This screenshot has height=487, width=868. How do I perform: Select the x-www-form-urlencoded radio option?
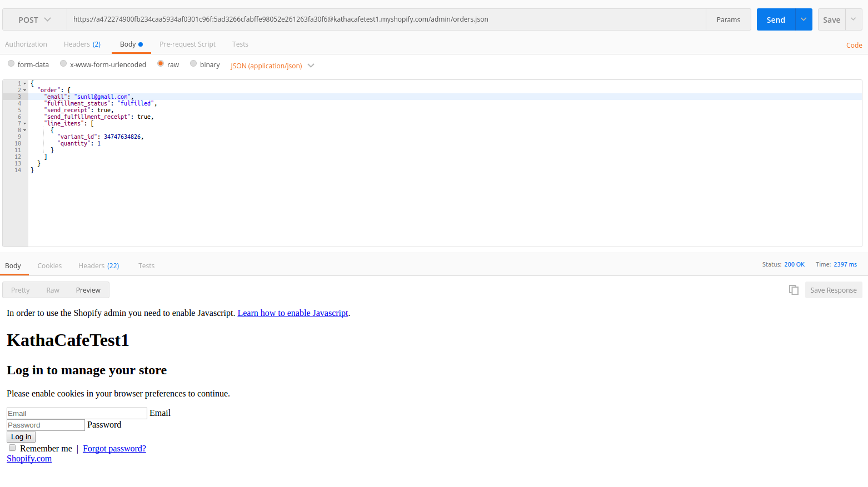coord(63,64)
